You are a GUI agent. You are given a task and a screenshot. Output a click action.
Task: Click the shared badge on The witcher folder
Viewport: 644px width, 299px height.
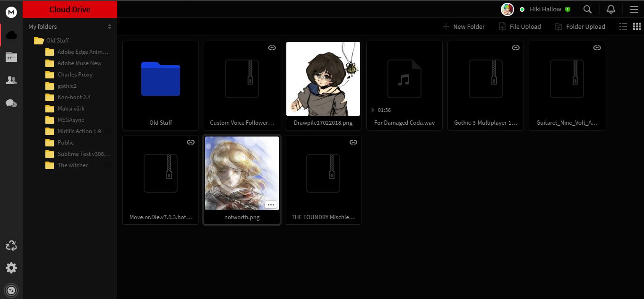(x=108, y=165)
